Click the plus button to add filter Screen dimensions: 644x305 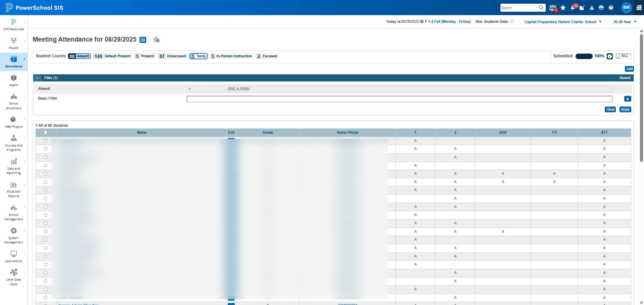[x=628, y=99]
